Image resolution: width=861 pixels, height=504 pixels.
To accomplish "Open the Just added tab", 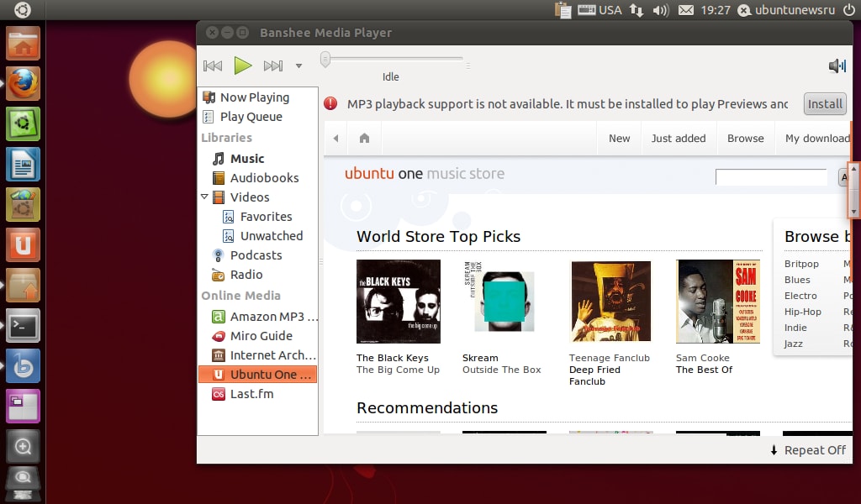I will tap(679, 139).
